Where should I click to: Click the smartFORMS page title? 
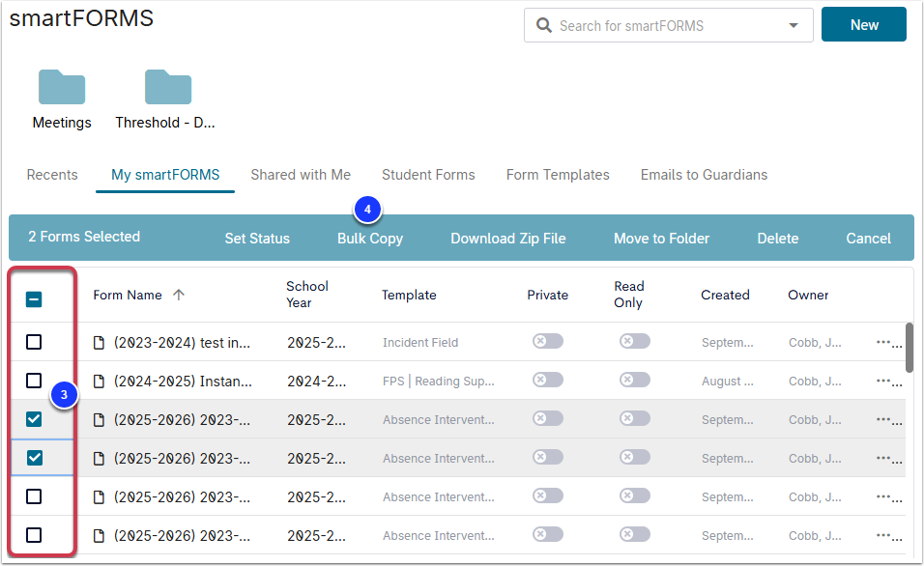click(81, 18)
